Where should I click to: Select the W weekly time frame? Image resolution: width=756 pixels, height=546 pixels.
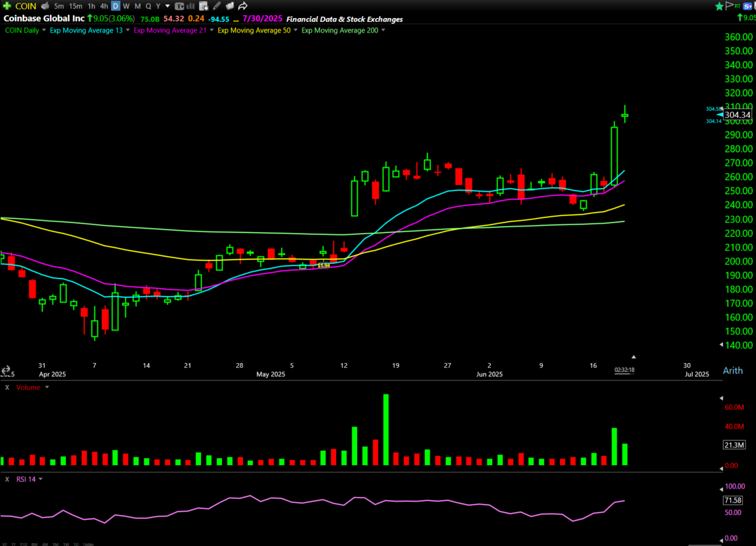pos(126,6)
